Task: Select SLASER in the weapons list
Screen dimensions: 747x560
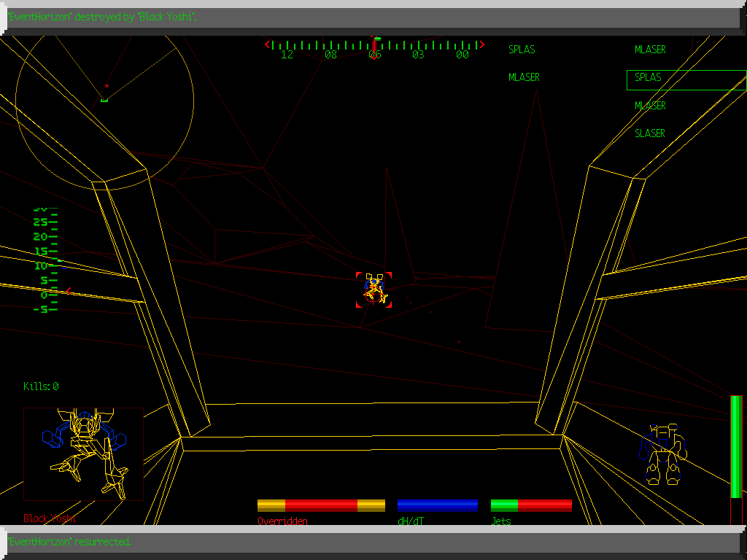Action: coord(650,133)
